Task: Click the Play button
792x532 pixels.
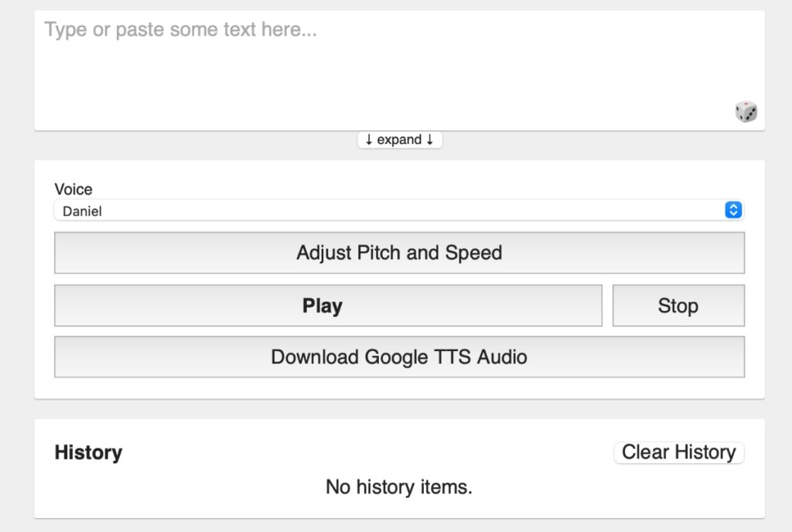Action: click(328, 305)
